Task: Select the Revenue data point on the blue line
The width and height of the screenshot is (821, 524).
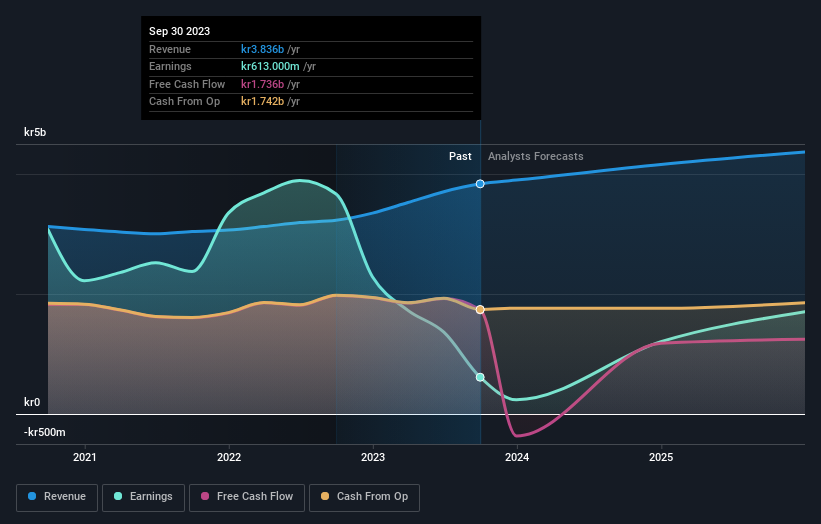Action: (x=480, y=184)
